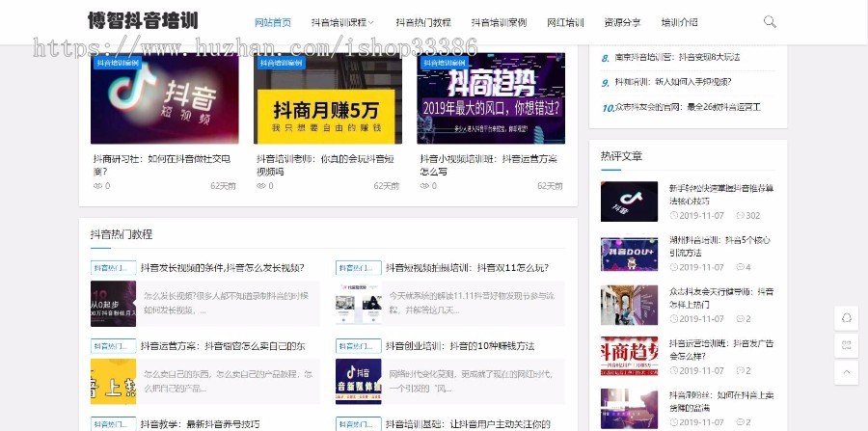Open ranked item 9 抖咖培训 article
The image size is (868, 431).
coord(673,82)
